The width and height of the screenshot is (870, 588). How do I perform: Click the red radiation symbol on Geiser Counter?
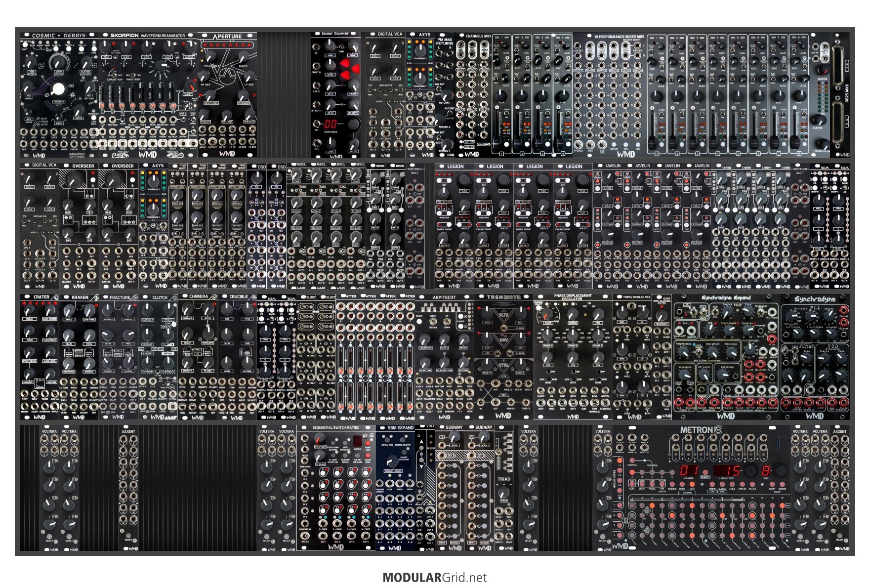point(349,69)
